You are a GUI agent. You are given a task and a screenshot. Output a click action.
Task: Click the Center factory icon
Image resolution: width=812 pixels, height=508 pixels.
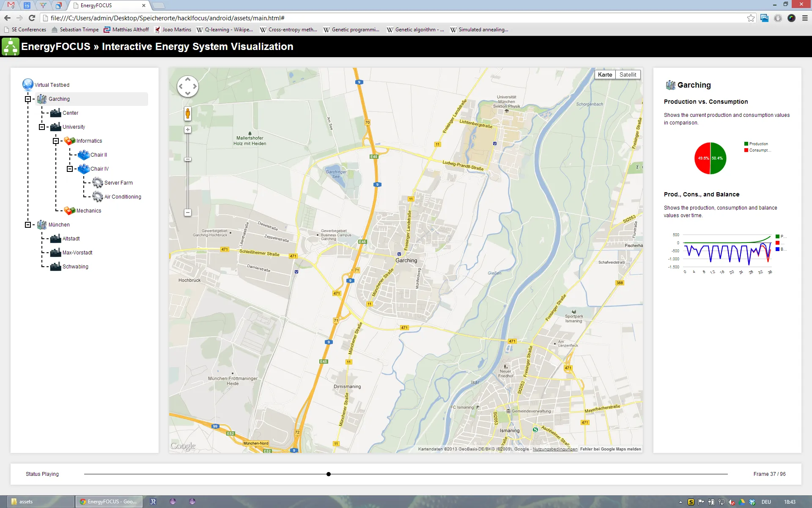click(x=56, y=113)
